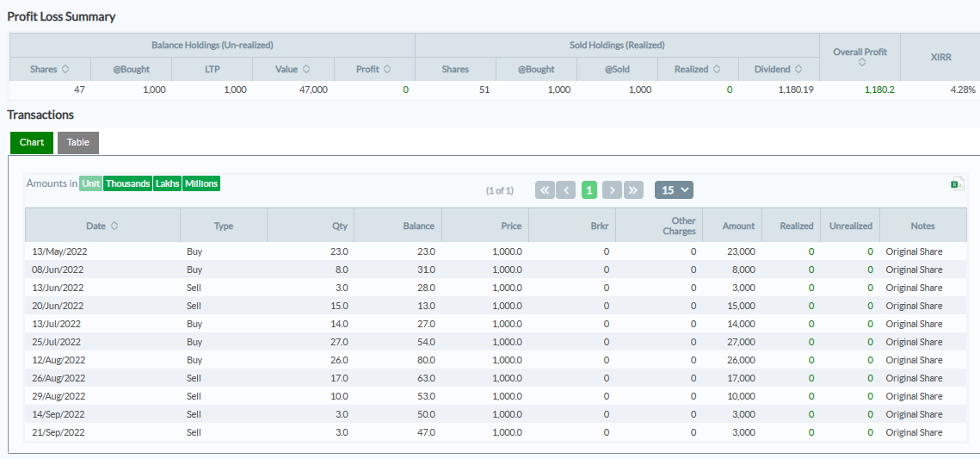Go to last page of transactions
The height and width of the screenshot is (459, 980).
point(634,190)
